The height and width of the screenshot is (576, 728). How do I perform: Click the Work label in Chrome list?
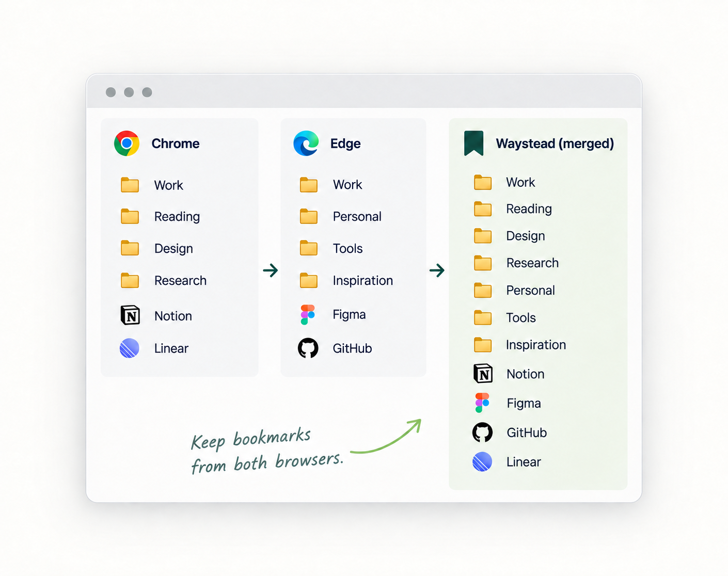click(169, 185)
